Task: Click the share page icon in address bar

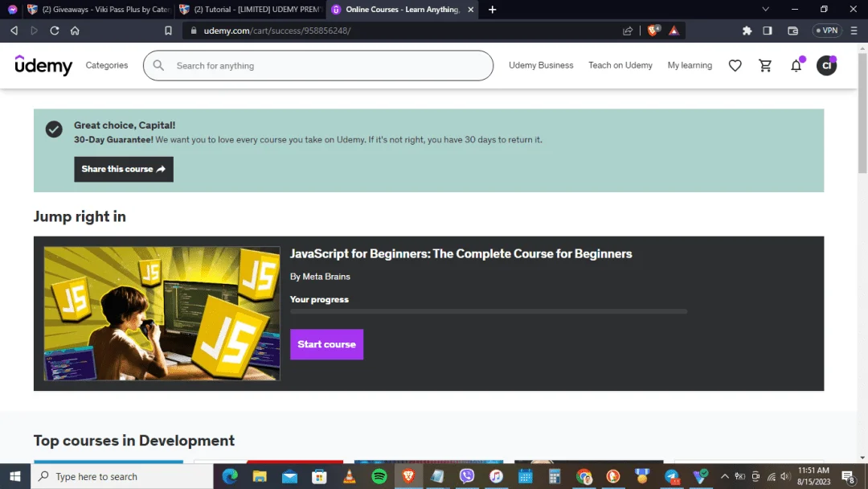Action: click(x=627, y=31)
